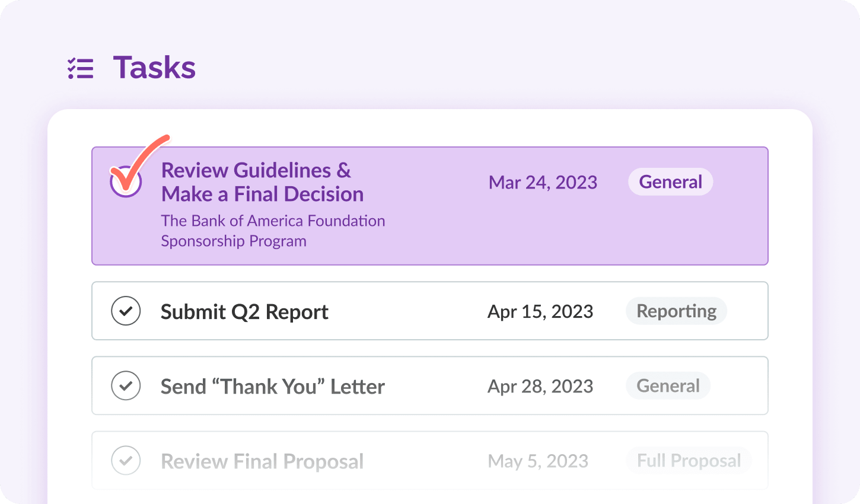Open the Review Final Proposal task

coord(262,461)
